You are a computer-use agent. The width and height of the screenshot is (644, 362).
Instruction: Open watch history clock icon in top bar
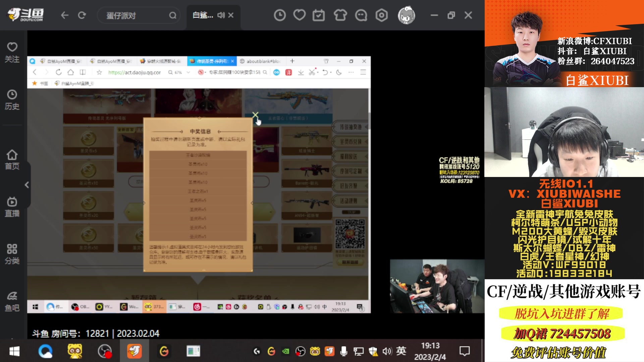click(x=280, y=15)
